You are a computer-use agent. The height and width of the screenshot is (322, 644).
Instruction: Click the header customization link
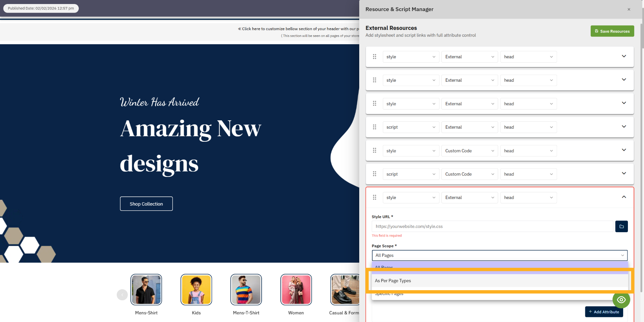coord(298,28)
